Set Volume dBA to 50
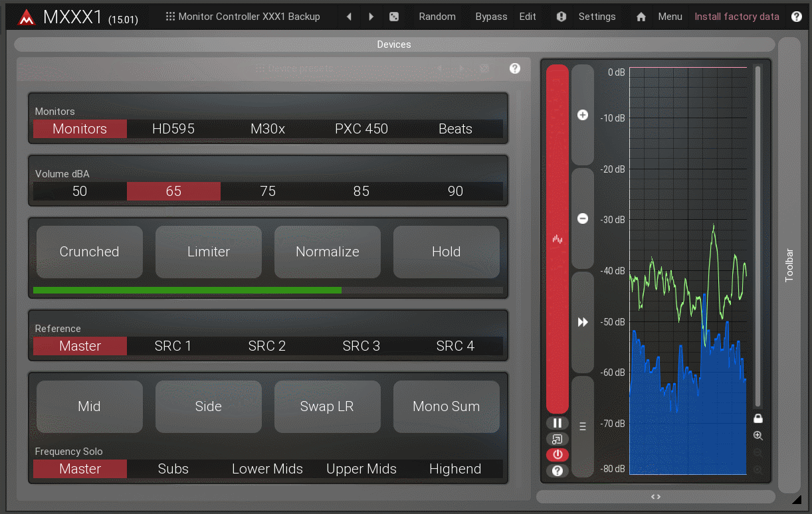This screenshot has height=514, width=812. tap(80, 191)
